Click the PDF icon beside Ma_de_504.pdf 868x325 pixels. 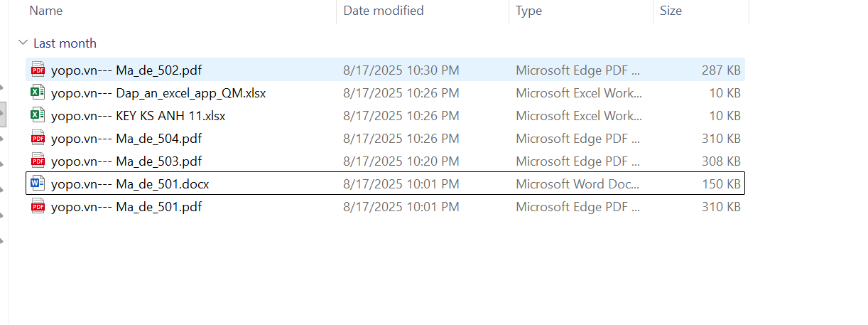(38, 138)
